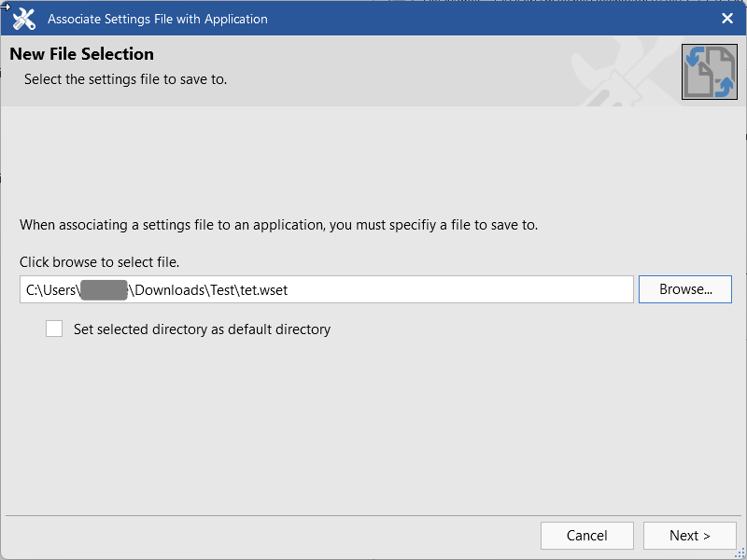Click the 'Associate Settings File with Application' title text
Viewport: 747px width, 560px height.
(157, 19)
